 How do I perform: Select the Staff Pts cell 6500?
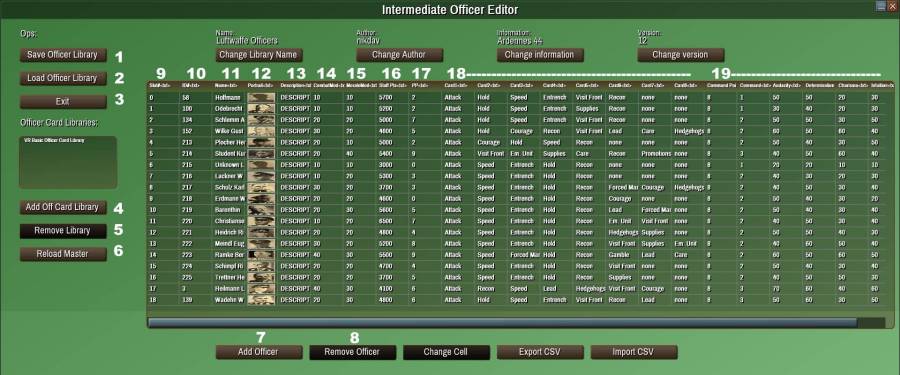(393, 221)
